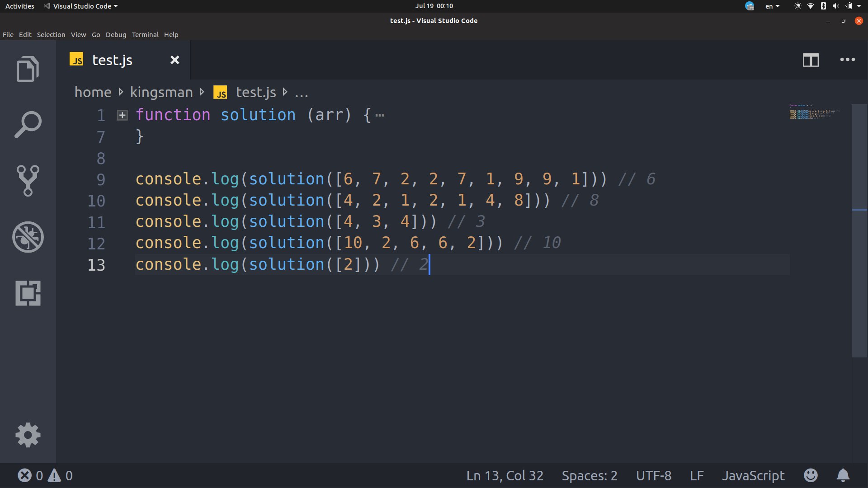This screenshot has height=488, width=868.
Task: Open the Debug view icon
Action: (x=28, y=237)
